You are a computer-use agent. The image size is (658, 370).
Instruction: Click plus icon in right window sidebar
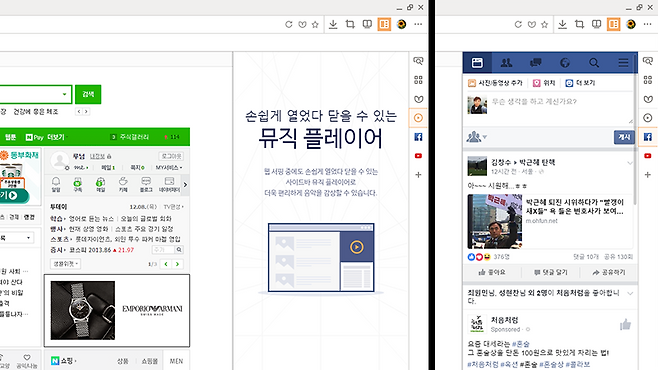coord(648,175)
